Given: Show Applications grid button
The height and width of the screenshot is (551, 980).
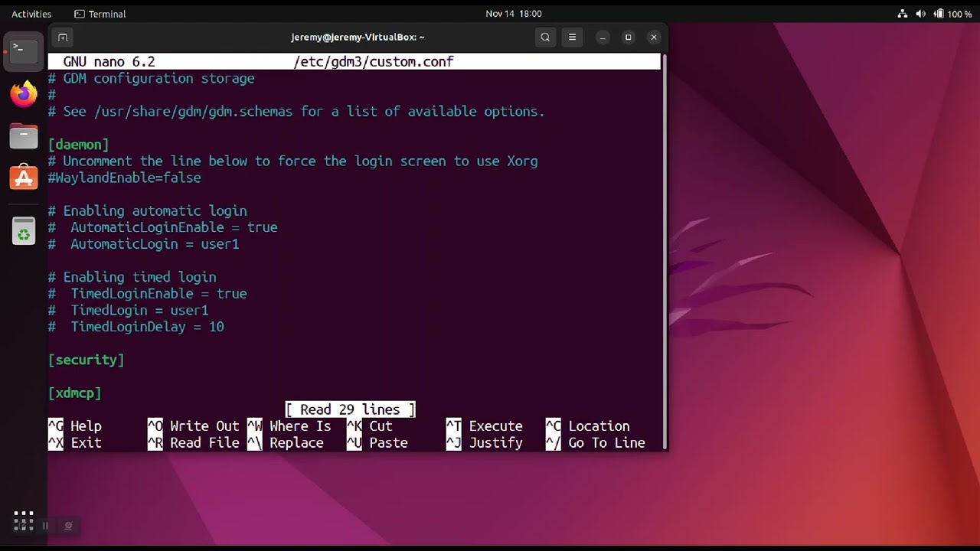Looking at the screenshot, I should tap(24, 520).
